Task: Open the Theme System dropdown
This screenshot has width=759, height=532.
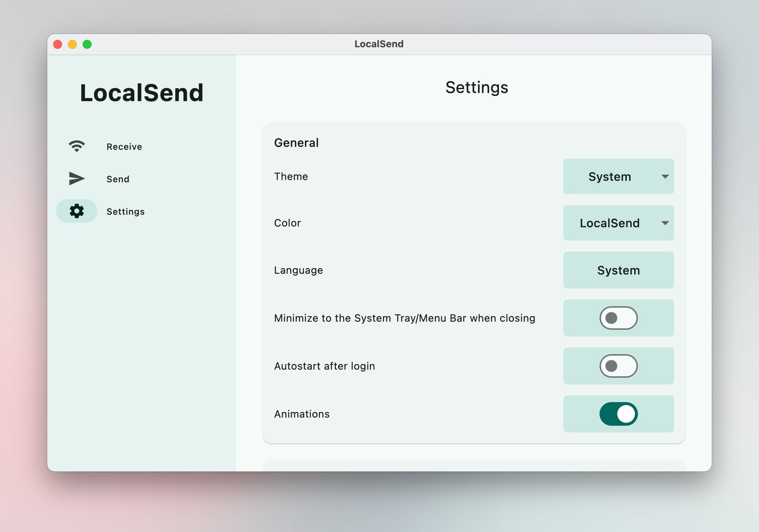Action: click(x=609, y=177)
